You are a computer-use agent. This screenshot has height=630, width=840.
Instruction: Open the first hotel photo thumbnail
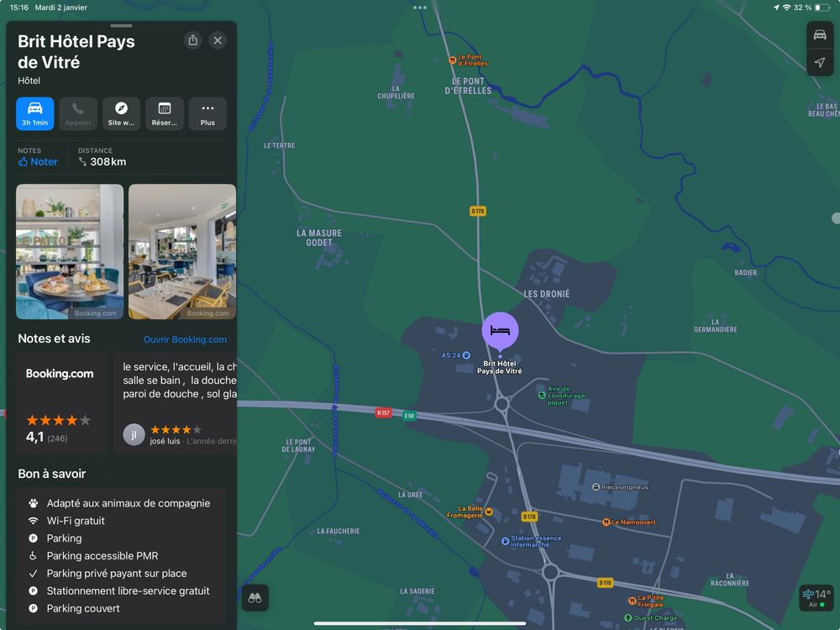[x=70, y=251]
